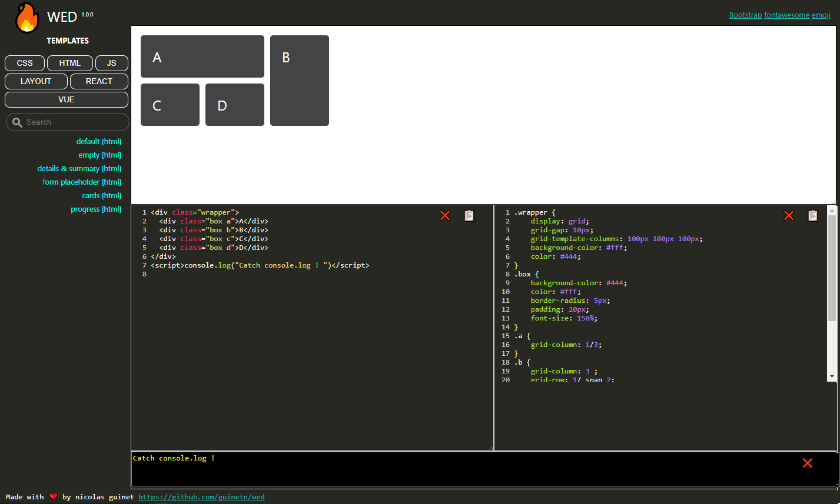
Task: Load the cards [html] template
Action: pos(102,196)
